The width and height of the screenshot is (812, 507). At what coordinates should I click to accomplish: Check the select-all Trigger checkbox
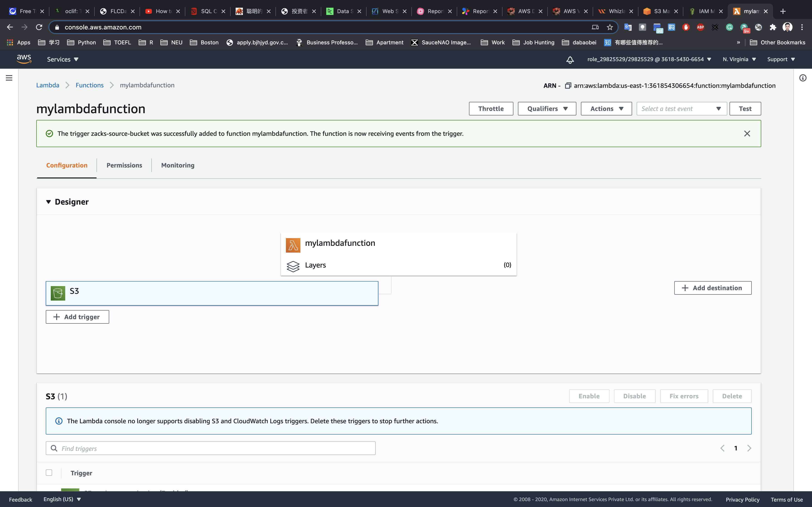(x=49, y=472)
